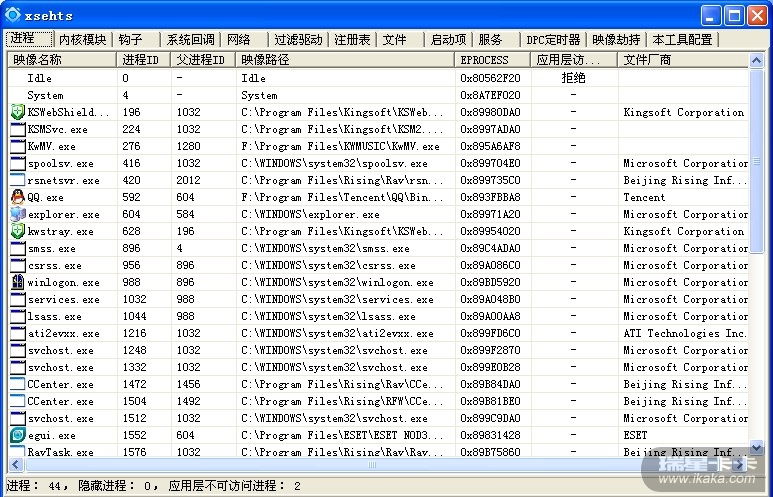Click the kwstray.exe shield icon
The image size is (773, 497).
(x=18, y=231)
